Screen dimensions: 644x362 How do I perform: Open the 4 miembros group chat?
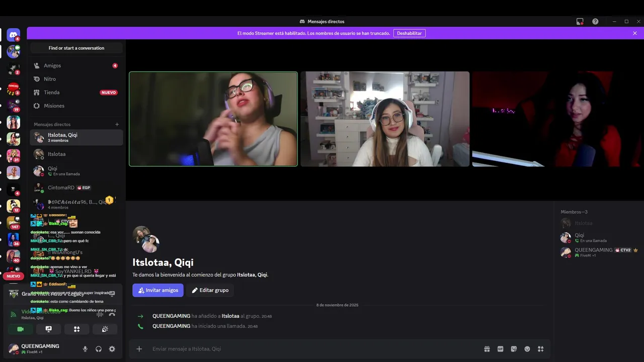pos(76,204)
